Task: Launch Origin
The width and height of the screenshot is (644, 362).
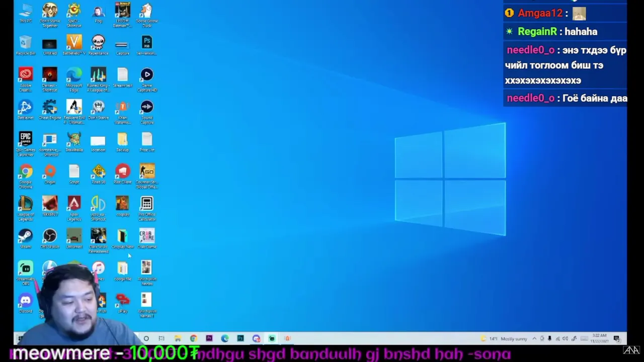Action: [x=50, y=174]
